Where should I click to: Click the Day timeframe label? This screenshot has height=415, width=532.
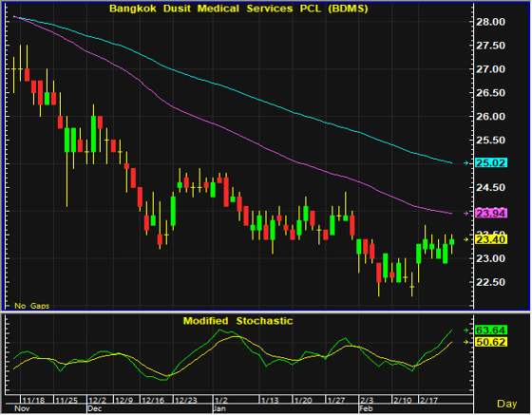(x=507, y=404)
